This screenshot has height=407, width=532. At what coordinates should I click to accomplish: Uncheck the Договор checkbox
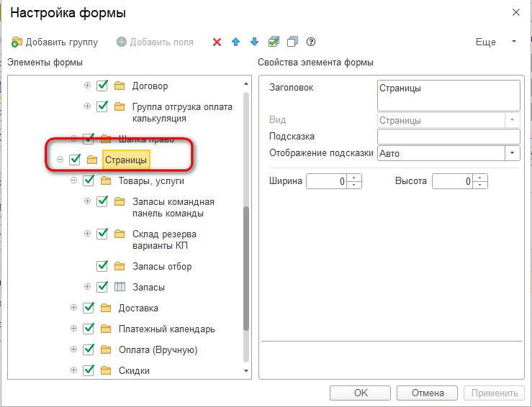pyautogui.click(x=102, y=86)
